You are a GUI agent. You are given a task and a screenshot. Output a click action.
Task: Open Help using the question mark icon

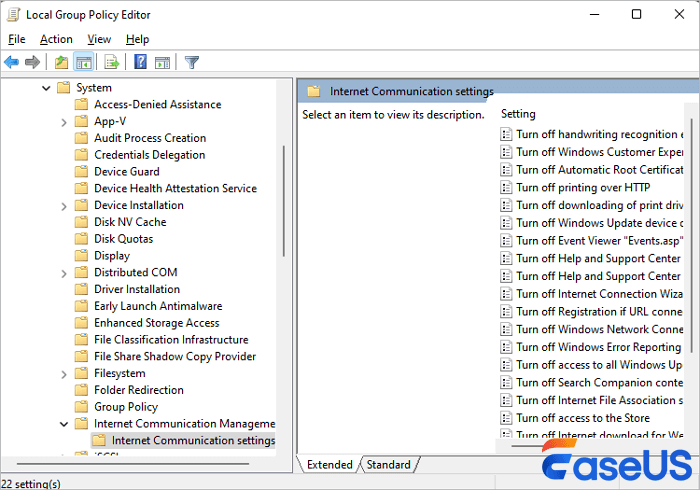(140, 62)
